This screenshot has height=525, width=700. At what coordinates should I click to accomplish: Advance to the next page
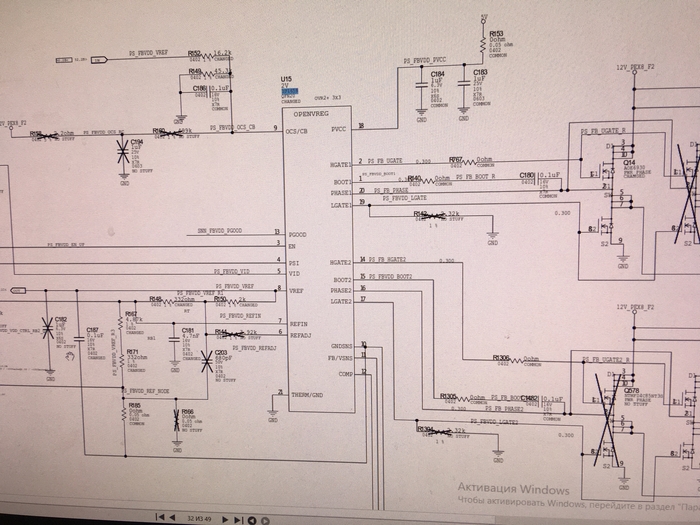pos(225,519)
